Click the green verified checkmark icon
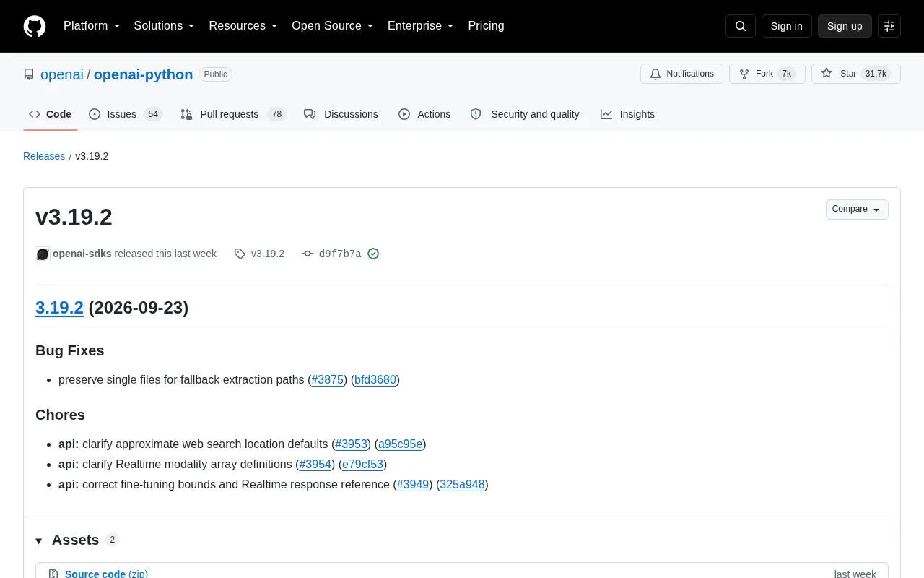The image size is (924, 578). point(373,254)
